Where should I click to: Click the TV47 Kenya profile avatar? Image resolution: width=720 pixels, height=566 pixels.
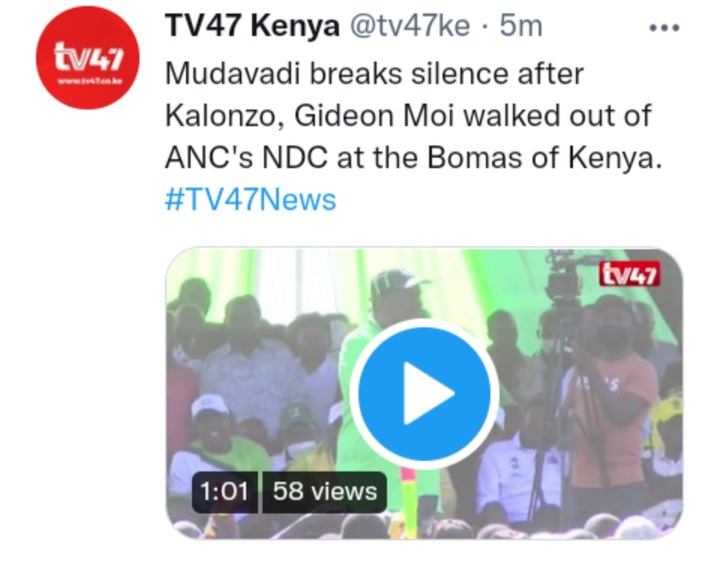[x=88, y=58]
